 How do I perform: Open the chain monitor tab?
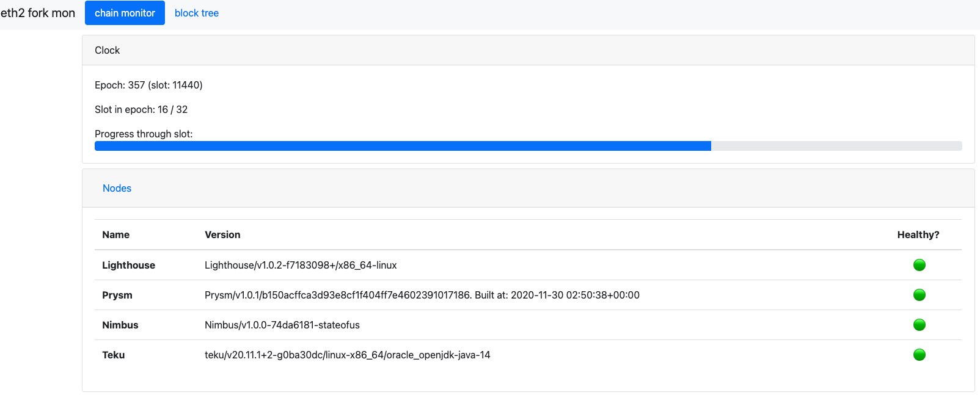click(125, 13)
